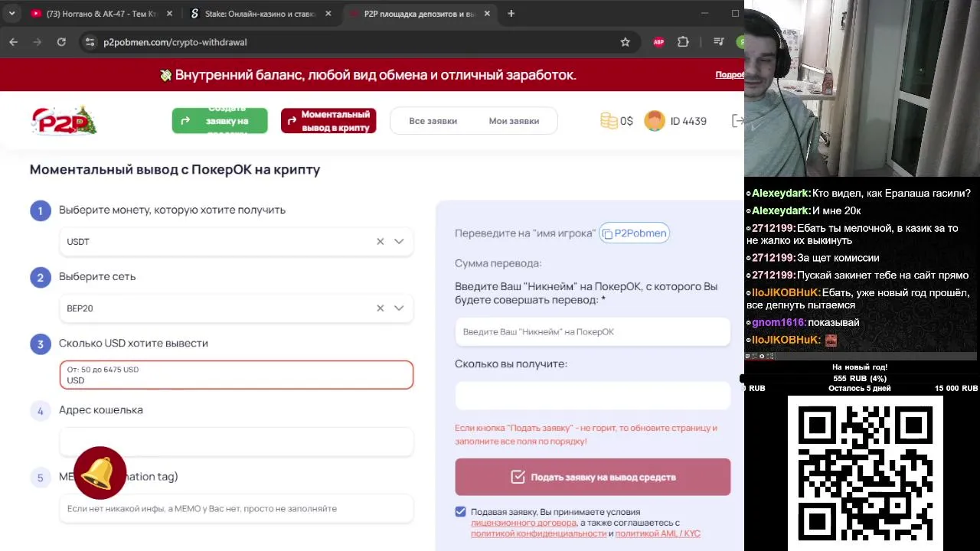The width and height of the screenshot is (980, 551).
Task: Expand the USDT coin dropdown
Action: tap(399, 241)
